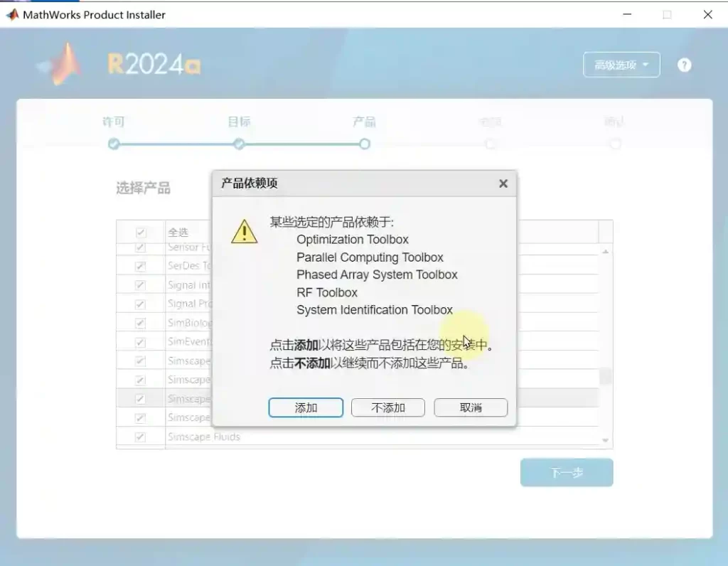Toggle the 全选 select-all checkbox
The height and width of the screenshot is (566, 728).
coord(141,233)
